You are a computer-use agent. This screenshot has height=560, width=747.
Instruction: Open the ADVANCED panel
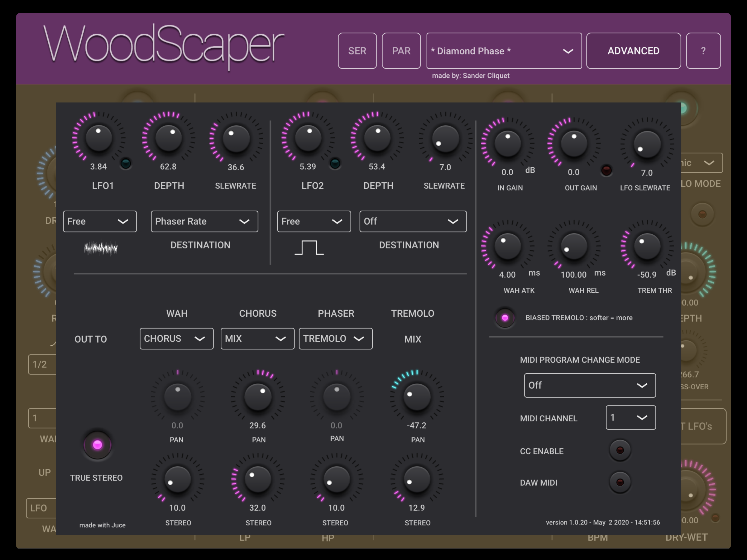pyautogui.click(x=634, y=51)
